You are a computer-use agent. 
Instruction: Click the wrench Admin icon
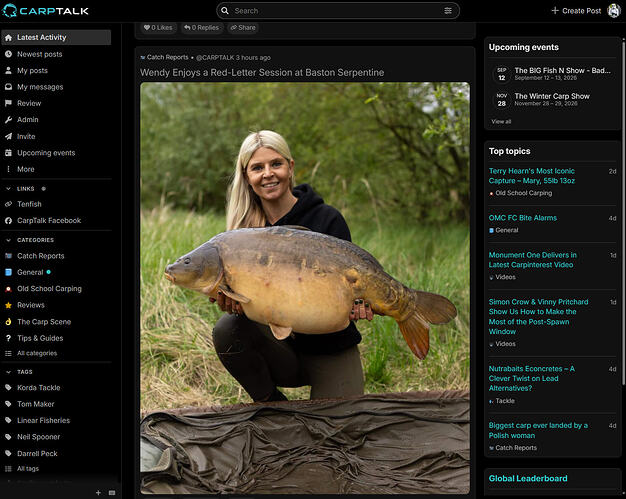(8, 120)
